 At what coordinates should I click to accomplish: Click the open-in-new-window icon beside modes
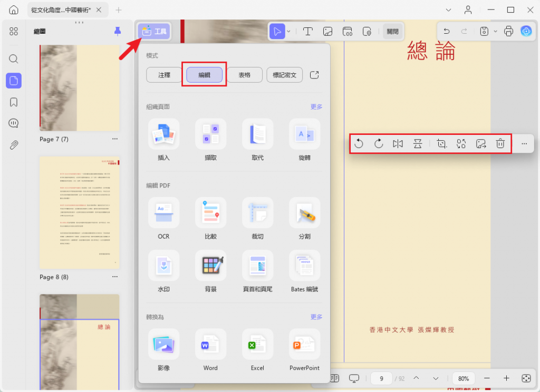tap(314, 75)
